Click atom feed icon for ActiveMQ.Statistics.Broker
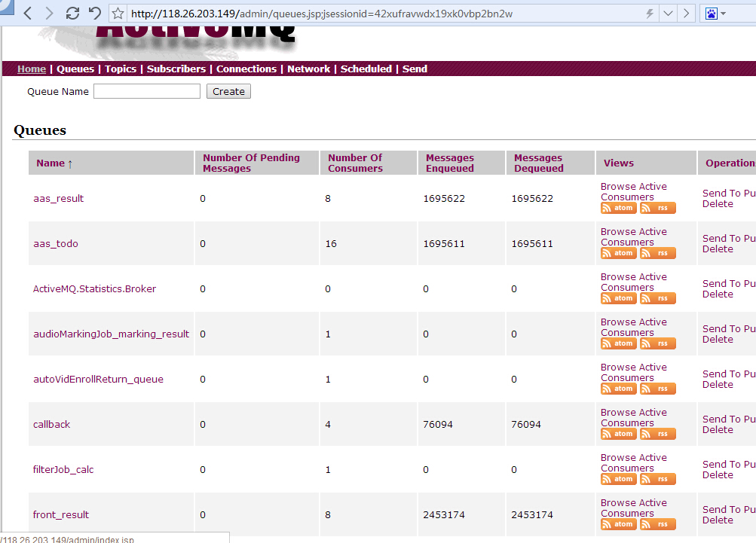756x543 pixels. (x=619, y=298)
